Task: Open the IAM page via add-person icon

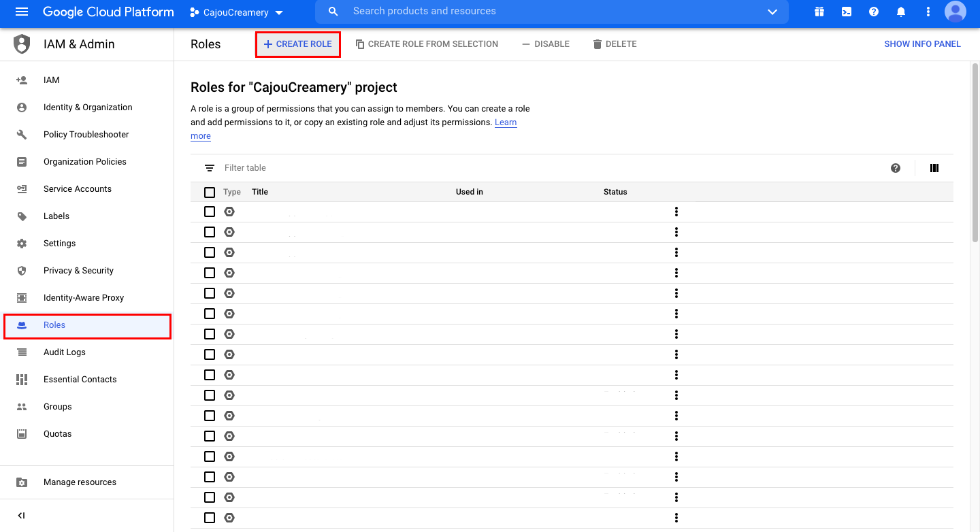Action: (x=22, y=80)
